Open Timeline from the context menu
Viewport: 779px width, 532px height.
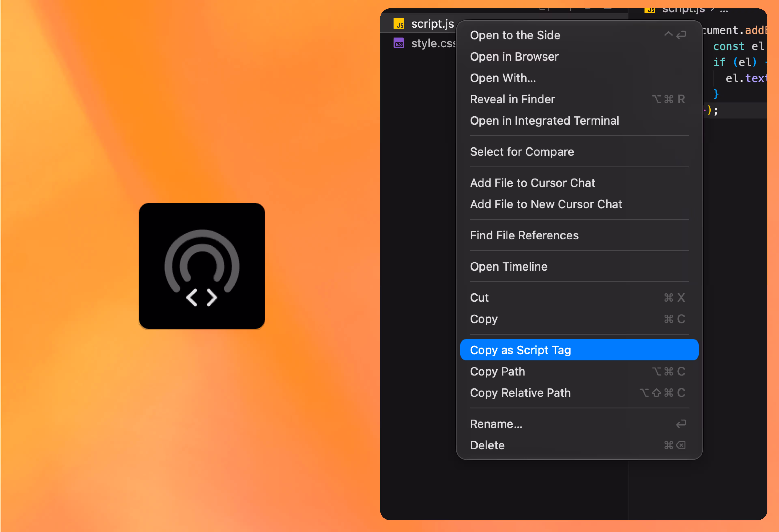point(579,267)
